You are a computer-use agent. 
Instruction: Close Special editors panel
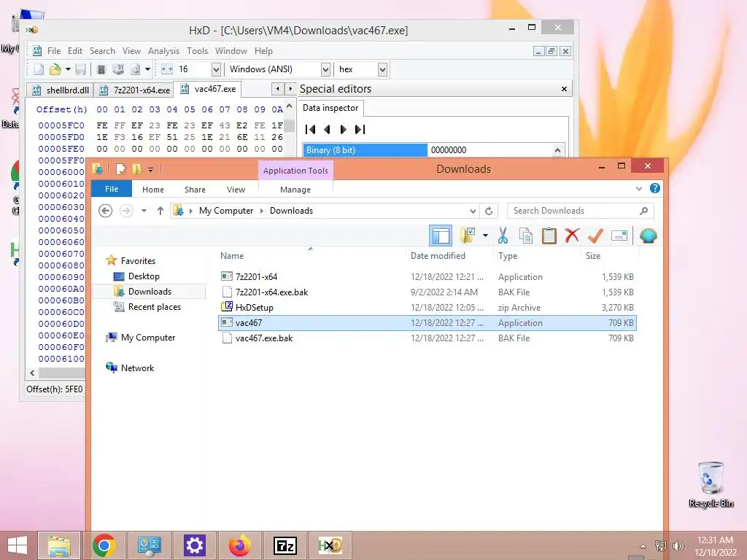[564, 89]
